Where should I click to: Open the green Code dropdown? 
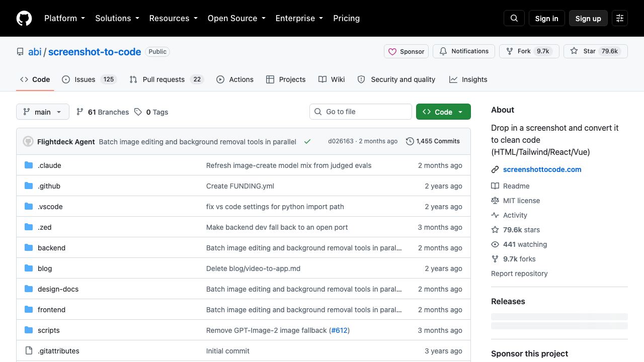[x=443, y=112]
